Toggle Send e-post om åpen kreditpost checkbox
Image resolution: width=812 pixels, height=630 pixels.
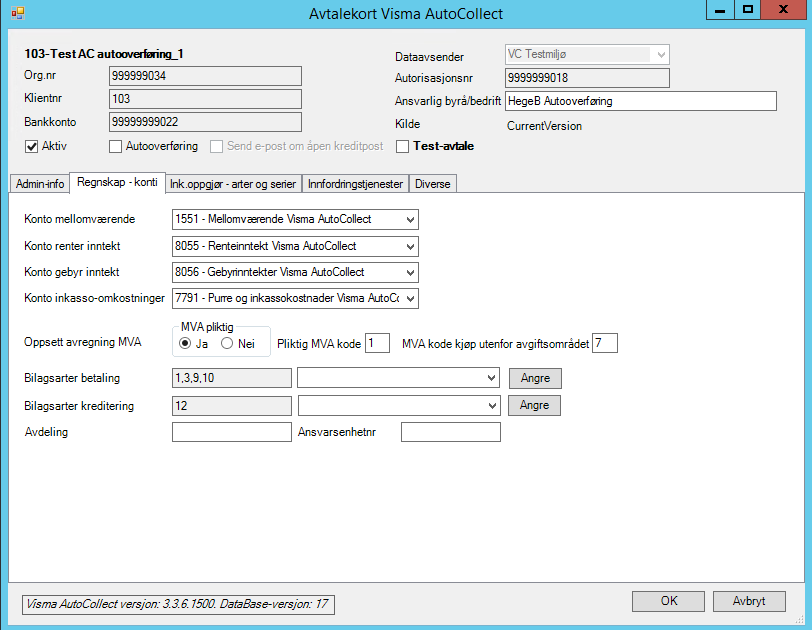(x=216, y=146)
